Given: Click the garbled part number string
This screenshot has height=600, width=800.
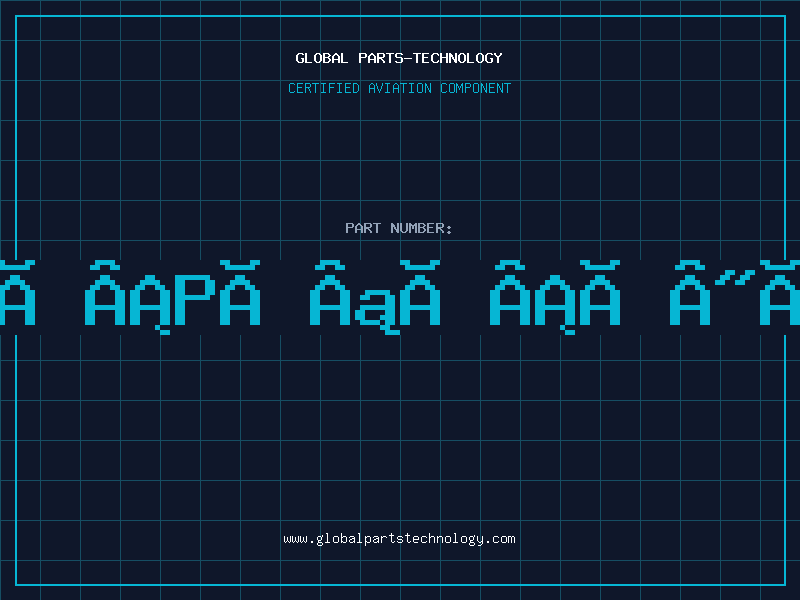Looking at the screenshot, I should tap(400, 297).
